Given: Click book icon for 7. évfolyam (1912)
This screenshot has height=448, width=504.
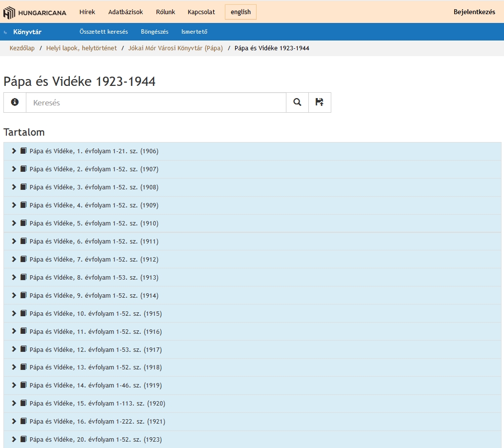Looking at the screenshot, I should coord(23,259).
